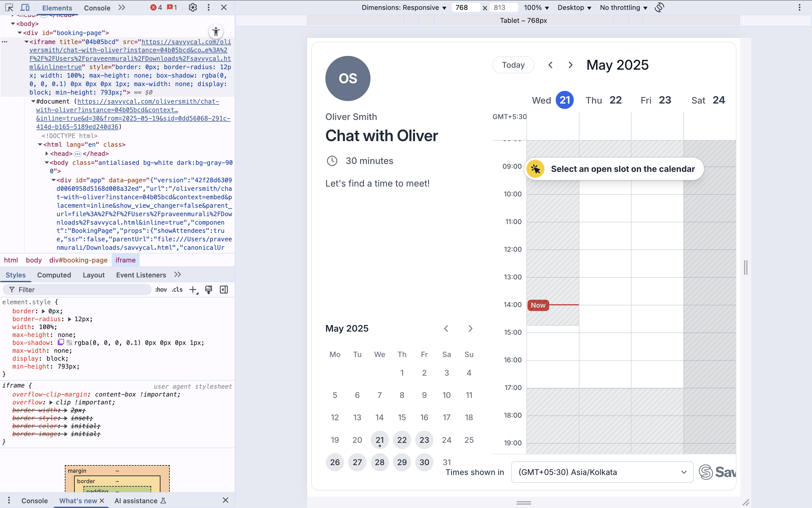The width and height of the screenshot is (812, 508).
Task: Toggle the device toolbar icon
Action: [x=25, y=7]
